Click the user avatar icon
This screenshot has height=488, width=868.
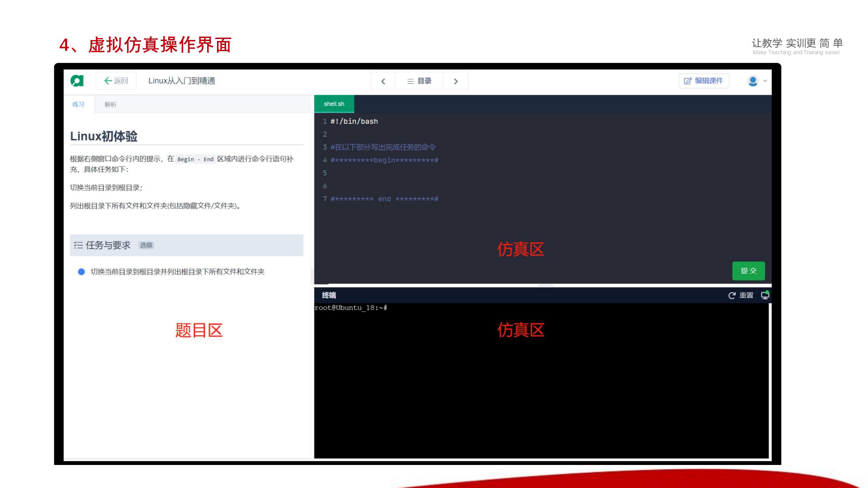click(753, 81)
